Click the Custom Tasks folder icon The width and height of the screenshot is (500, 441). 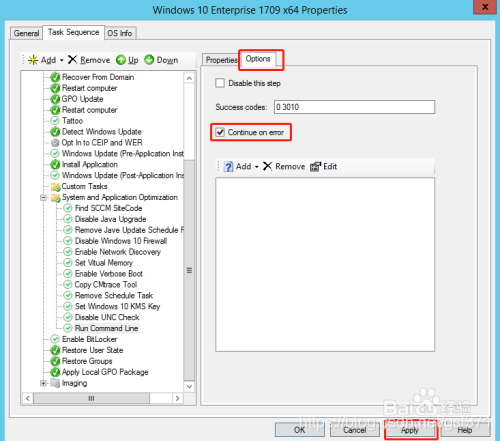pos(55,186)
